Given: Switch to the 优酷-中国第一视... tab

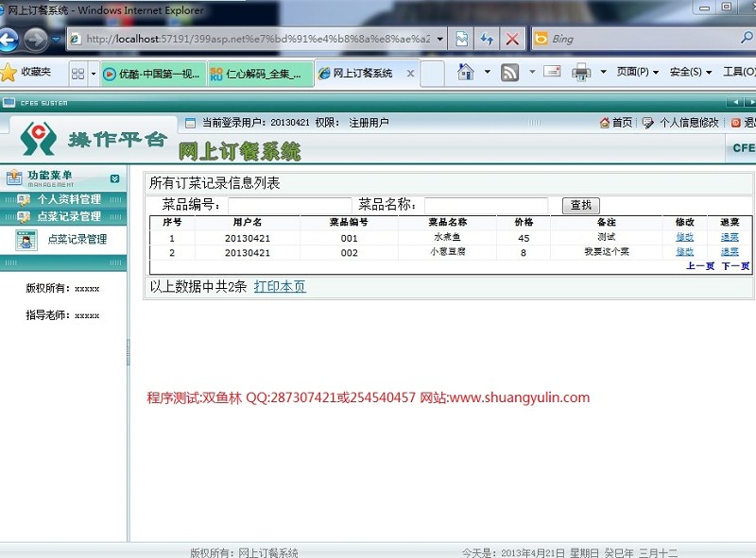Looking at the screenshot, I should point(154,74).
